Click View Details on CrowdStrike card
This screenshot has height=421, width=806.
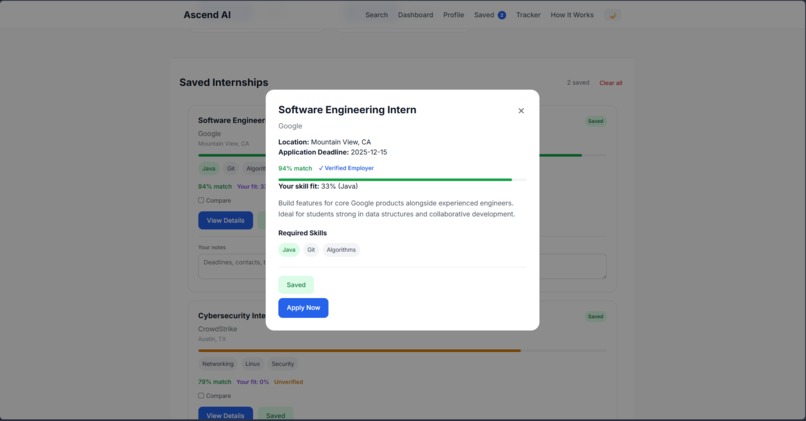(225, 414)
